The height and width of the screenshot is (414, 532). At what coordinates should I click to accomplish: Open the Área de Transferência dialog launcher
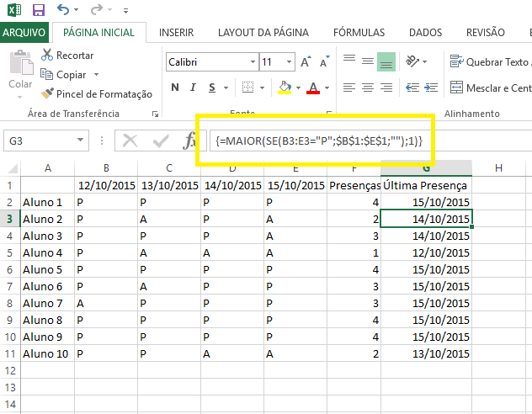[155, 114]
